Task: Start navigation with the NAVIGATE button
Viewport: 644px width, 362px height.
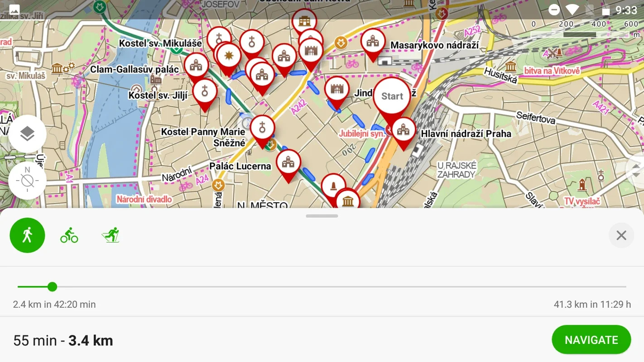Action: [x=591, y=340]
